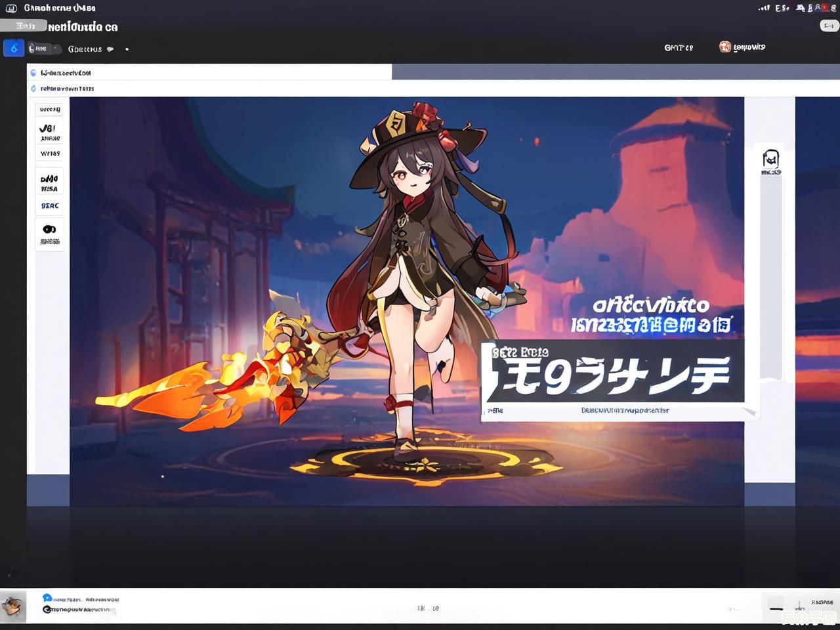Click the signal bars icon in system tray

point(764,8)
